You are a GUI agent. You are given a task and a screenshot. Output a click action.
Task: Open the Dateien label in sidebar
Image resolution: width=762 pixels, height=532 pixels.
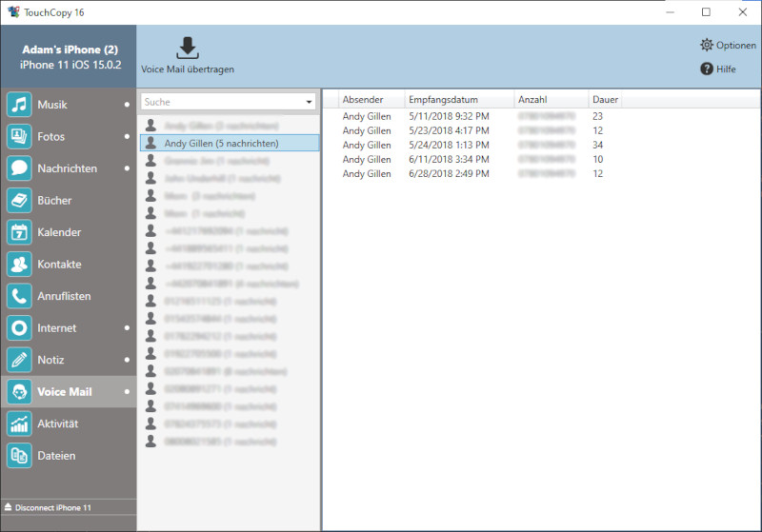(x=56, y=456)
